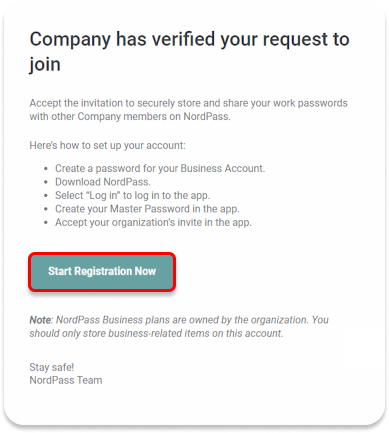Click the Start Registration Now button

click(x=102, y=272)
